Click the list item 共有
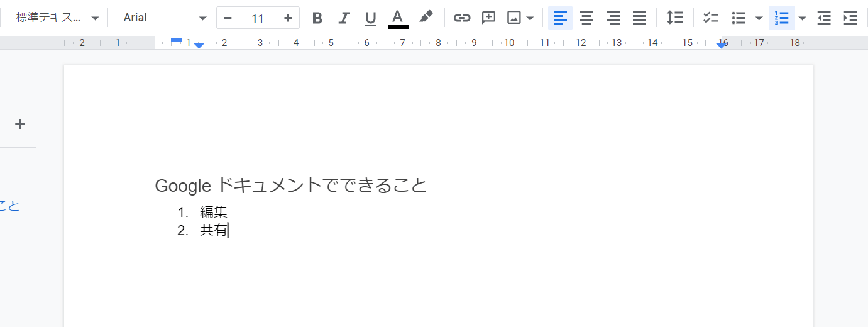Screen dimensions: 868x327 (x=214, y=231)
